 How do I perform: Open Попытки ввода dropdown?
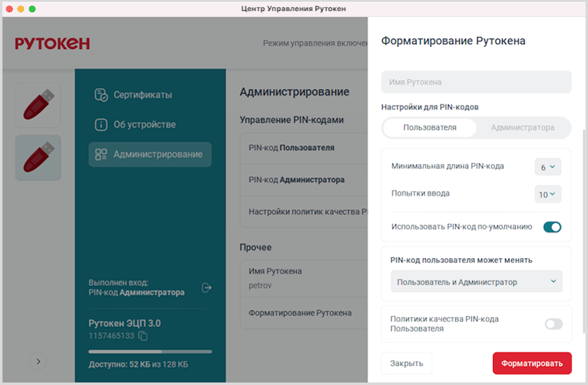tap(547, 194)
